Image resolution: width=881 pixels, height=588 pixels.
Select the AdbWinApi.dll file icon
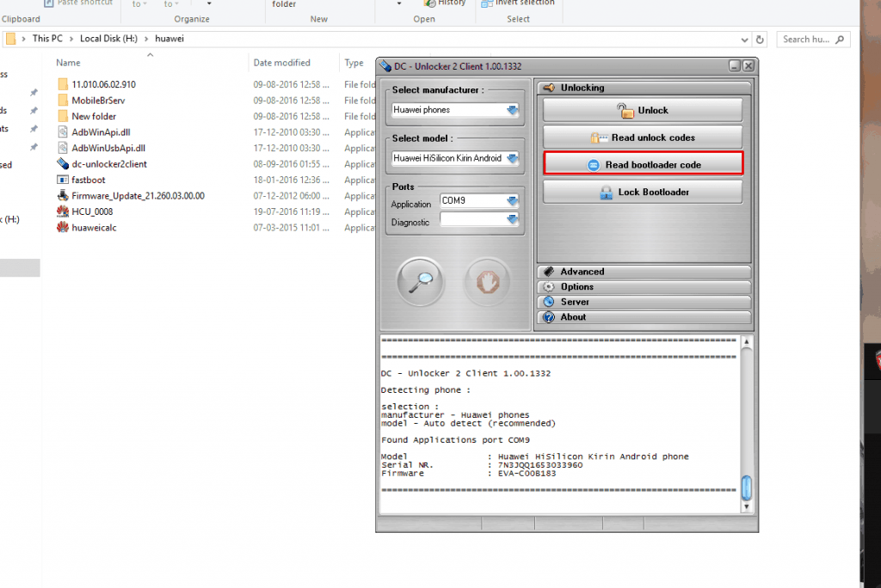coord(63,132)
